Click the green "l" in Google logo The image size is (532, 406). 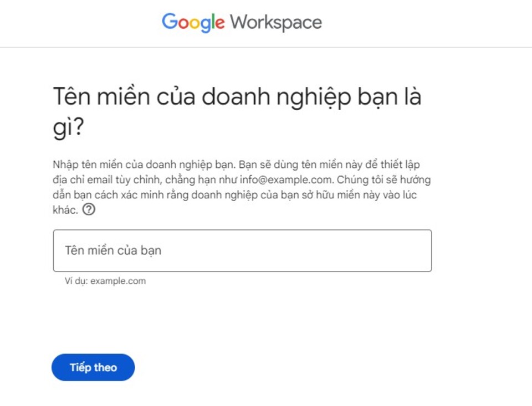pos(213,22)
